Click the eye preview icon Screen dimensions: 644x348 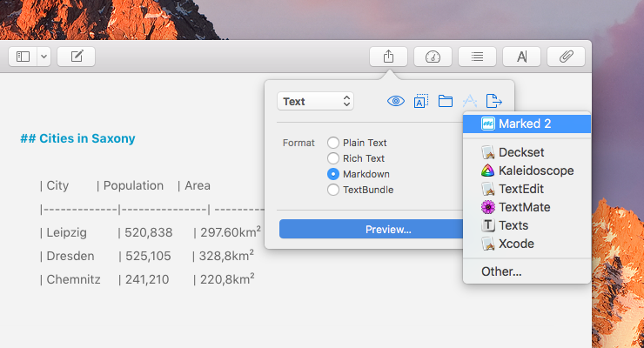(396, 101)
